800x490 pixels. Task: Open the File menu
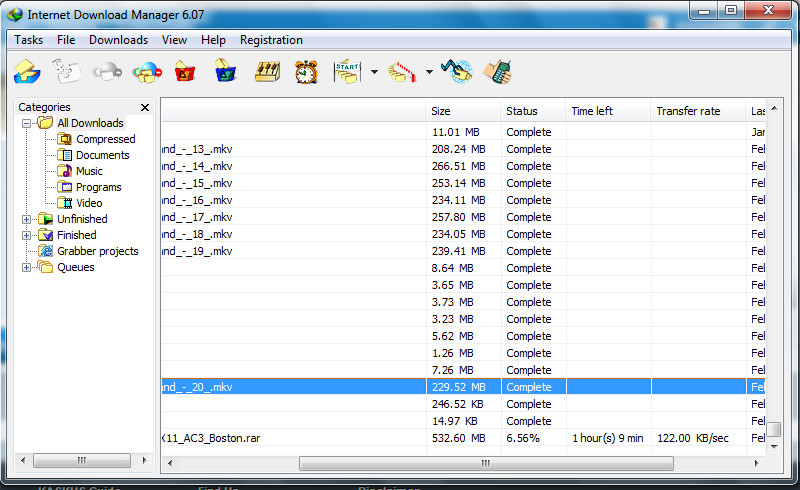pos(66,40)
